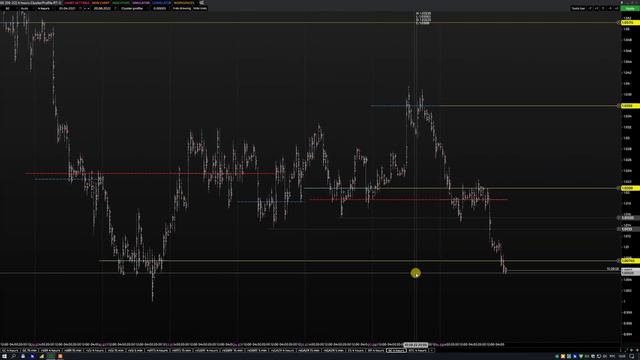640x360 pixels.
Task: Click the fourth icon after Tools bar
Action: coord(610,8)
